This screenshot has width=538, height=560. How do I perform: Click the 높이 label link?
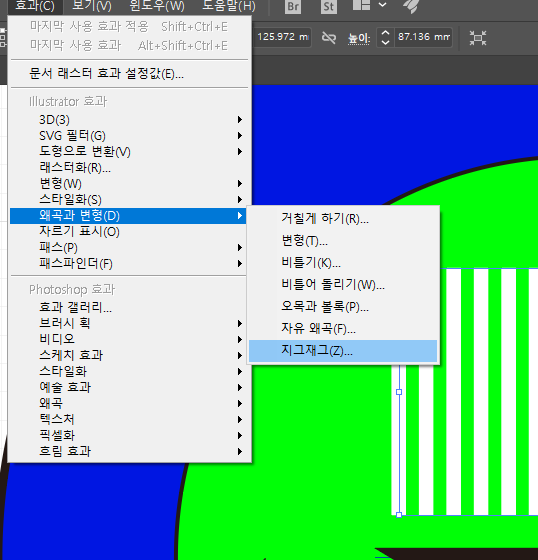coord(359,38)
